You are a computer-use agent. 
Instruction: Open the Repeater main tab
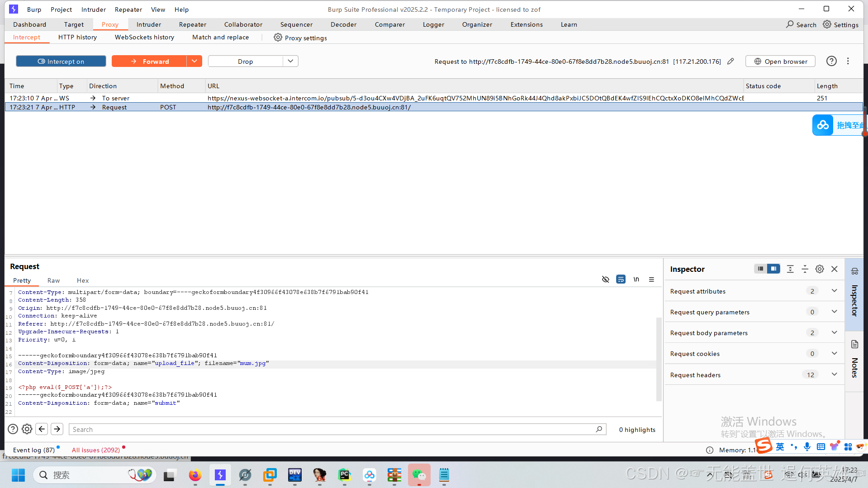(x=192, y=24)
